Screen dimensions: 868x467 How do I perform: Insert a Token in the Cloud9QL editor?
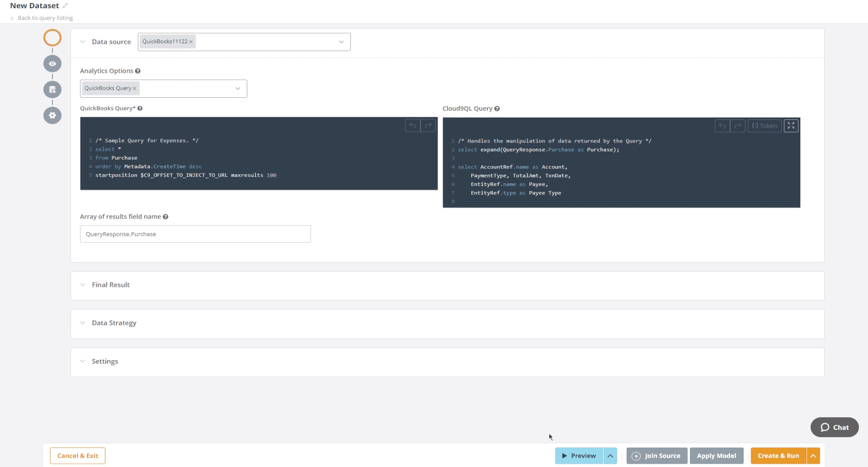tap(764, 125)
